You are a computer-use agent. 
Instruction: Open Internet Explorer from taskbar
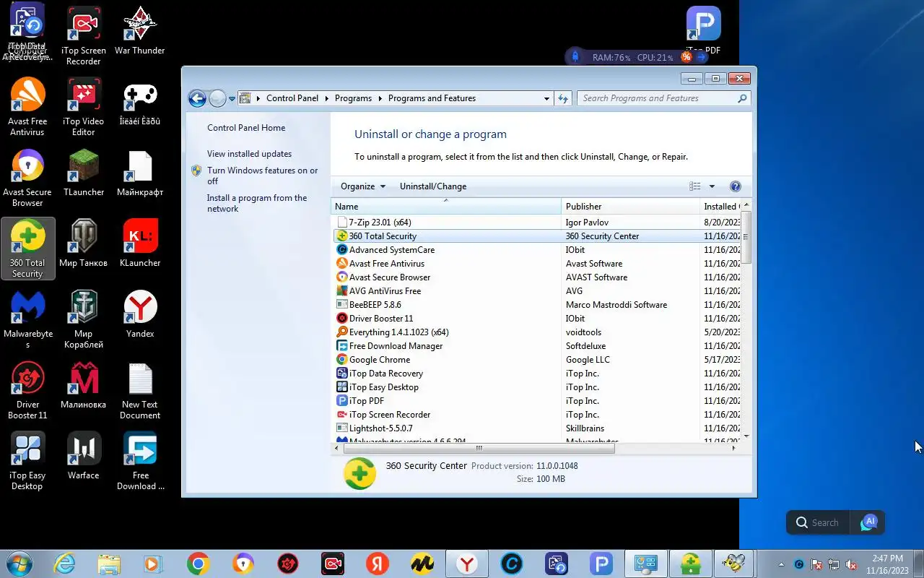click(x=64, y=564)
